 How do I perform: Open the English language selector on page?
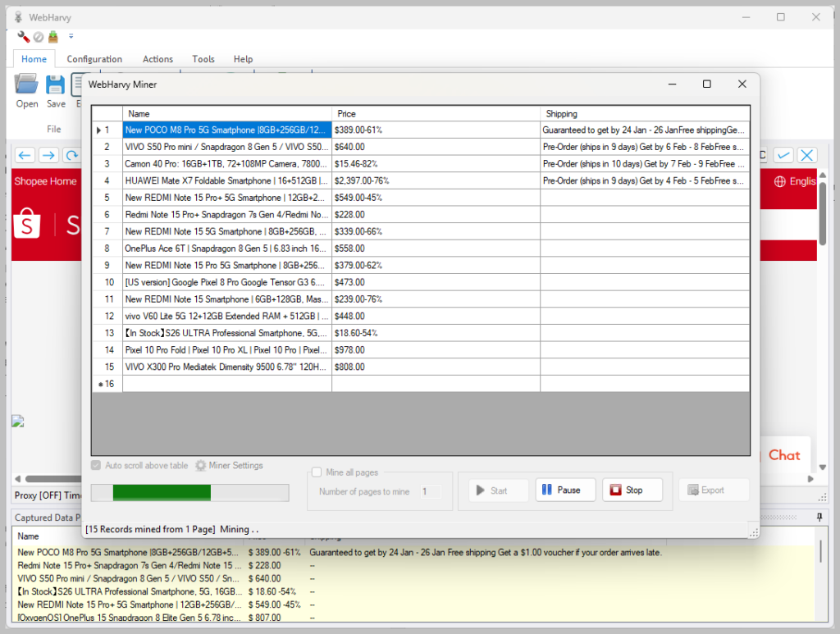click(x=795, y=181)
